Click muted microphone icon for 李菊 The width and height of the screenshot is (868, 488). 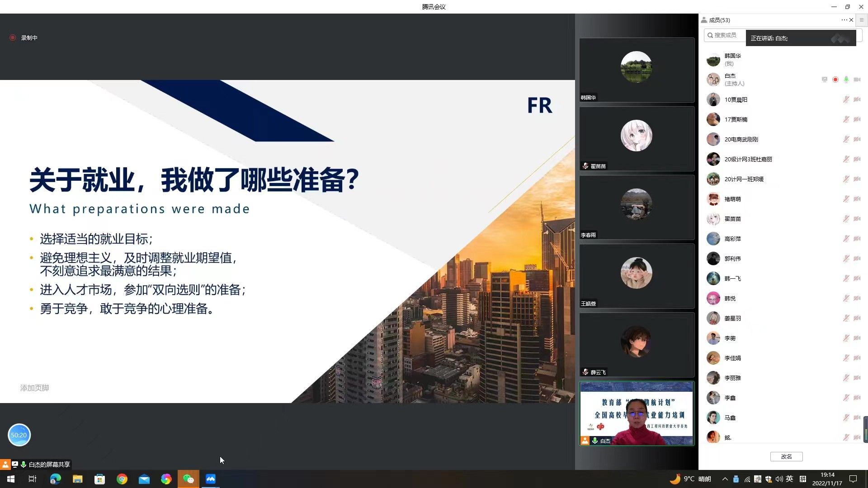pos(846,338)
